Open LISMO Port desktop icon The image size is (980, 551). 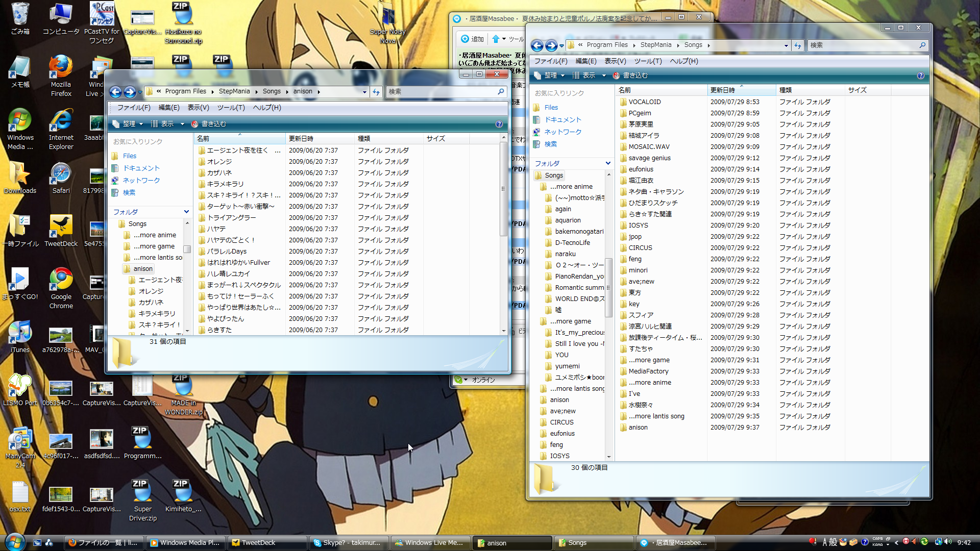click(x=20, y=390)
